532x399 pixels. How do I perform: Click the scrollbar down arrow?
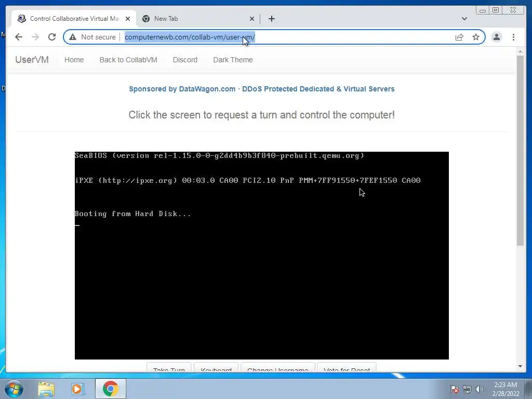click(521, 366)
